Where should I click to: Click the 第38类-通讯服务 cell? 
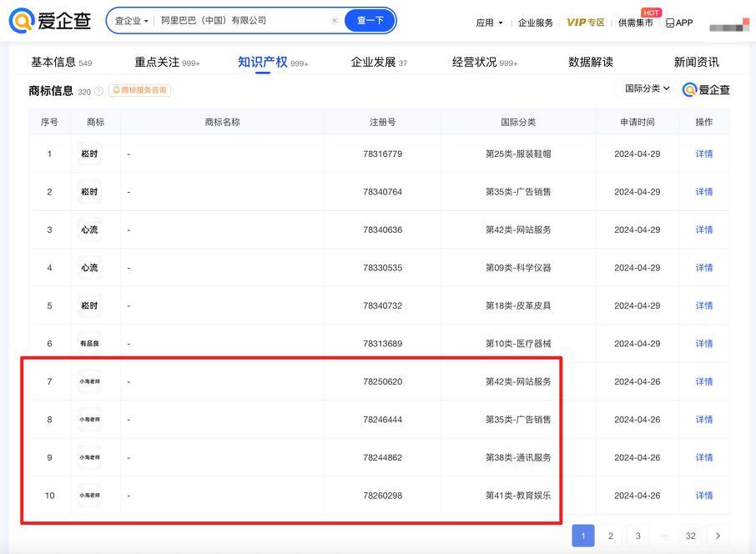click(518, 457)
